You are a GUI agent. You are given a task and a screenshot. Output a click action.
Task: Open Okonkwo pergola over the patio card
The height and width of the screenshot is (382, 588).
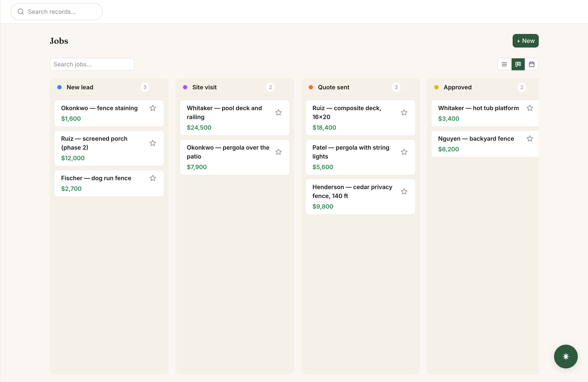point(235,157)
